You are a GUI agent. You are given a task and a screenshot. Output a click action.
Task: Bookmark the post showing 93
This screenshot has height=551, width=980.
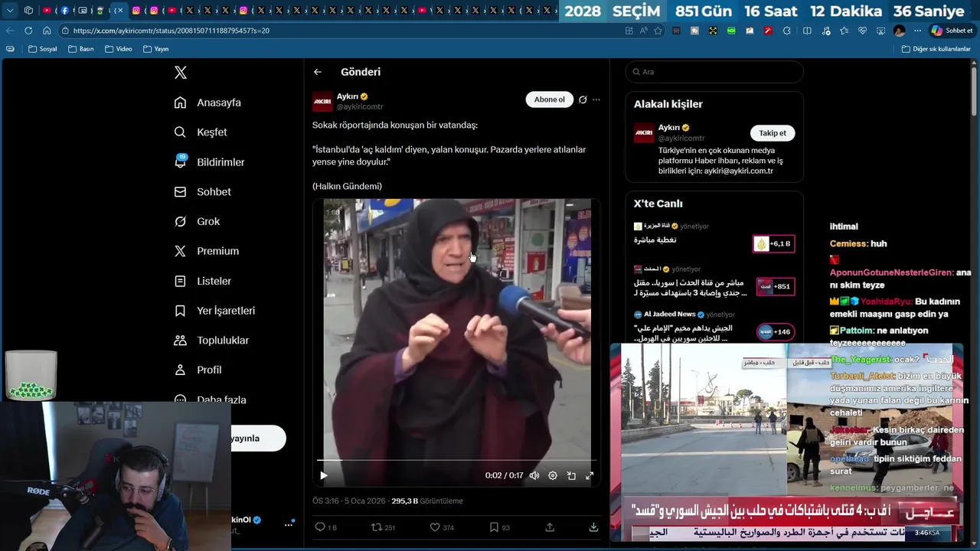click(500, 527)
